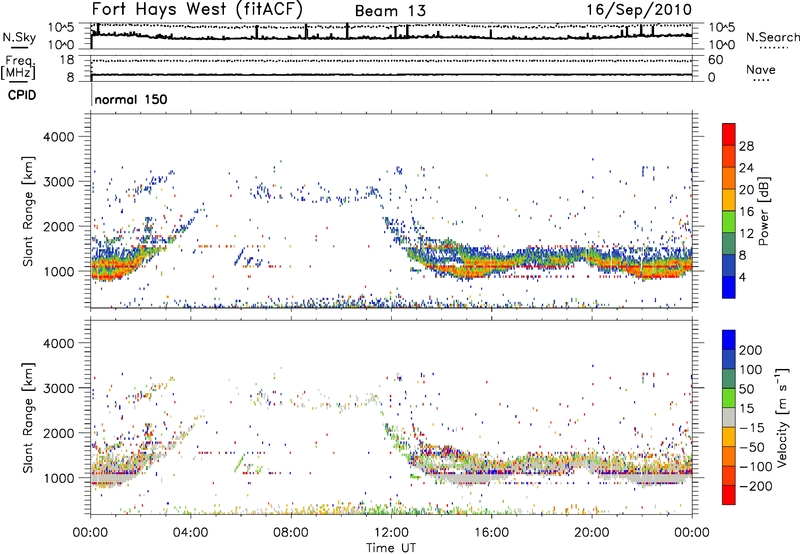Image resolution: width=800 pixels, height=554 pixels.
Task: Click the "-50" value on the velocity scale
Action: tap(751, 447)
